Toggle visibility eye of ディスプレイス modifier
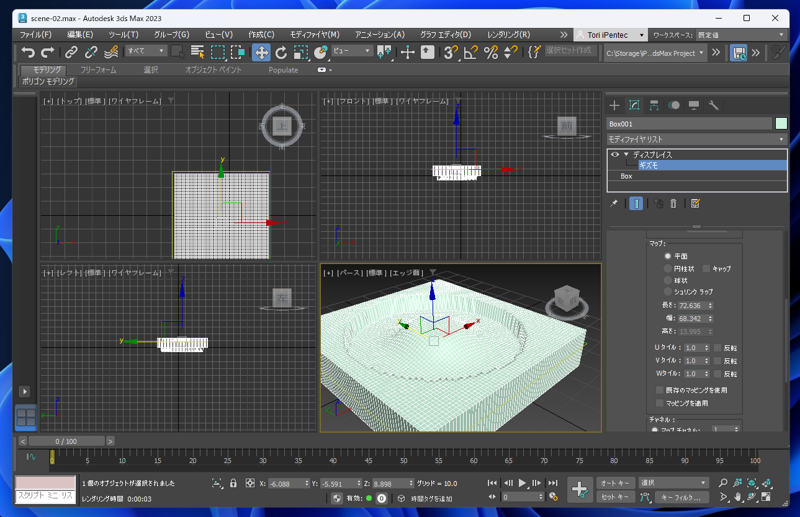 (x=615, y=155)
